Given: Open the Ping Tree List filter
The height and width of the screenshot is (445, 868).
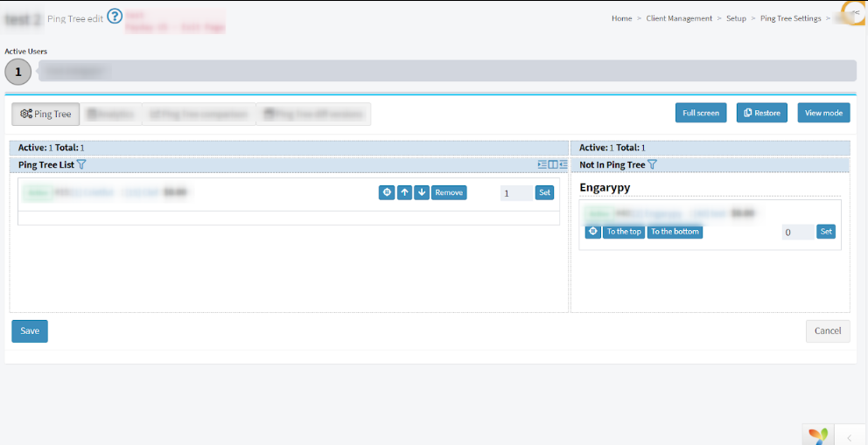Looking at the screenshot, I should tap(81, 164).
